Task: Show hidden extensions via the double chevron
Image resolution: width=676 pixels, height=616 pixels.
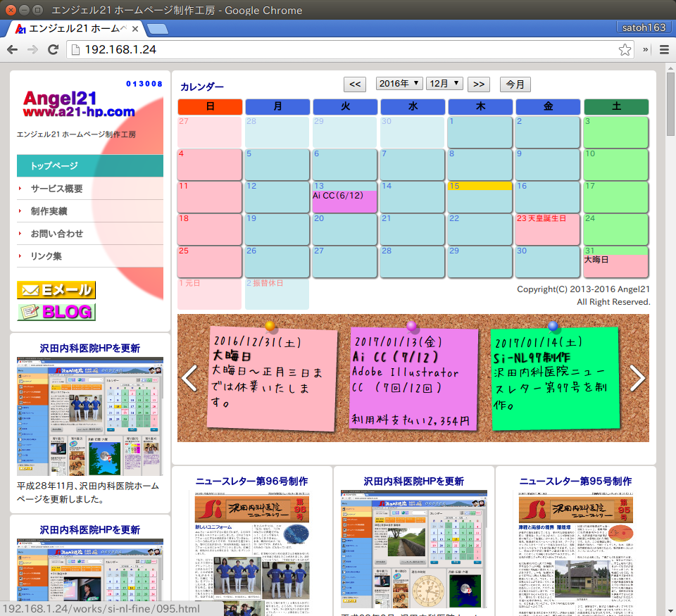Action: pos(646,49)
